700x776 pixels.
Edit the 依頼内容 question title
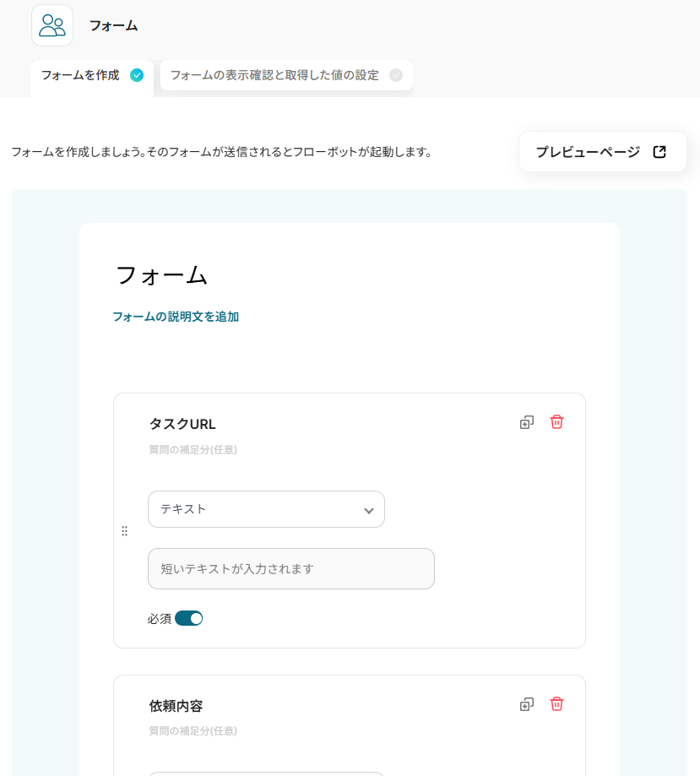tap(176, 706)
